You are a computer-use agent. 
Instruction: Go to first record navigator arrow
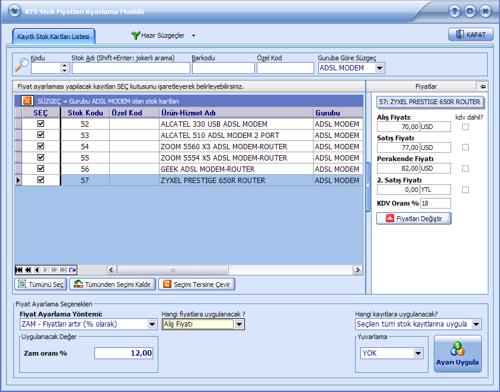coord(19,270)
